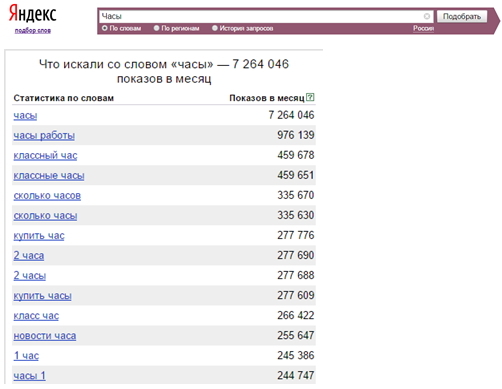Image resolution: width=502 pixels, height=389 pixels.
Task: Click the Подобрать button
Action: [x=462, y=16]
